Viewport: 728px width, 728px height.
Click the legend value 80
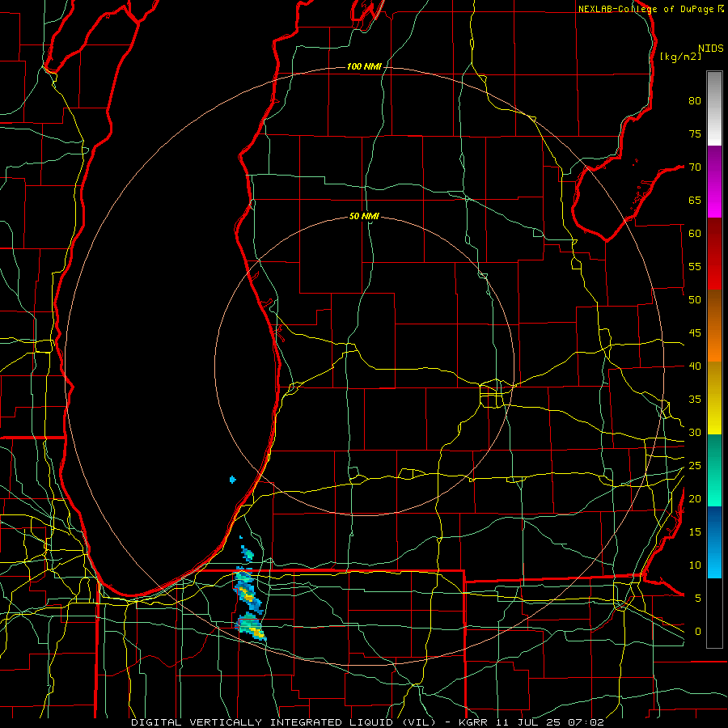coord(695,101)
